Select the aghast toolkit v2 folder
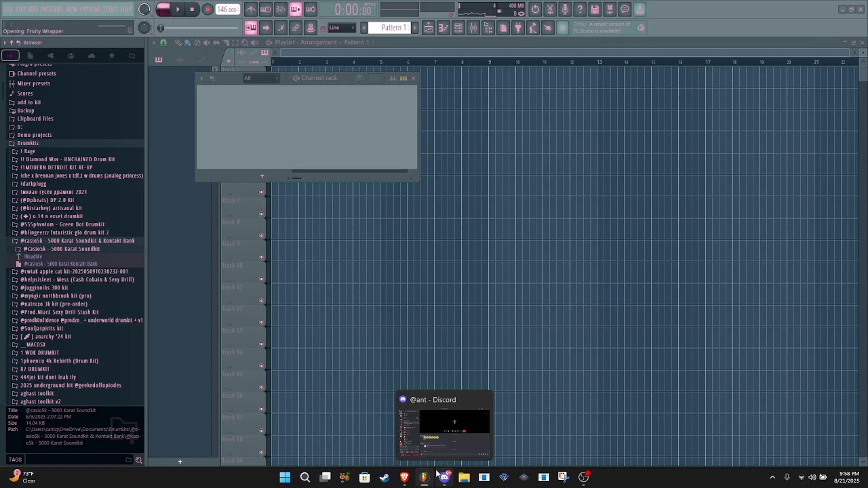 40,401
